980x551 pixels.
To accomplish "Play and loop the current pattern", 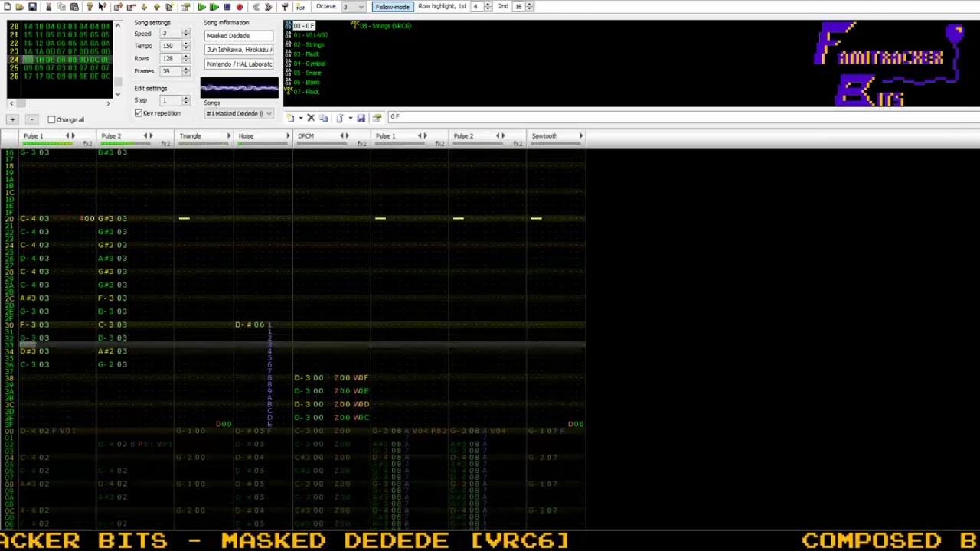I will (x=214, y=7).
